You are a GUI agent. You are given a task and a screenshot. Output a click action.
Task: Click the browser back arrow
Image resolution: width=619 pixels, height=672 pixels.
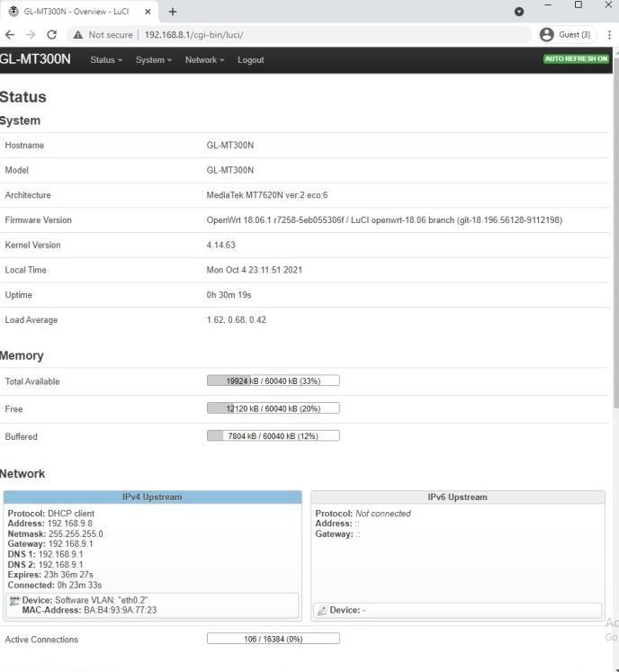[10, 34]
